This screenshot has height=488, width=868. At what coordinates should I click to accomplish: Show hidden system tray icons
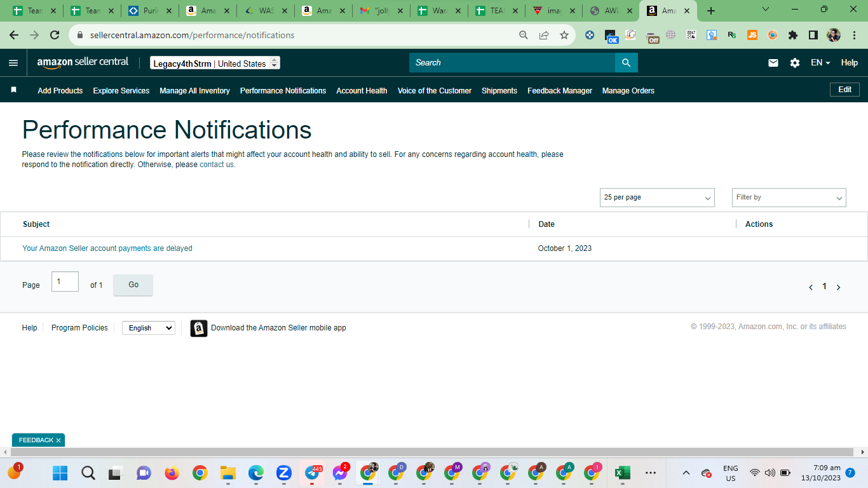point(686,473)
